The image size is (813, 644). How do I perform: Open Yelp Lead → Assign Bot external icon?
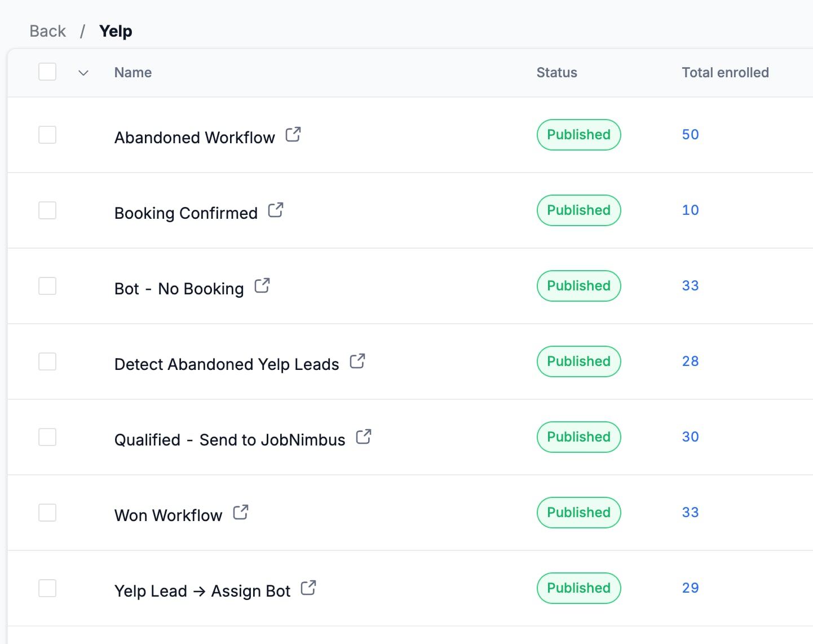308,588
